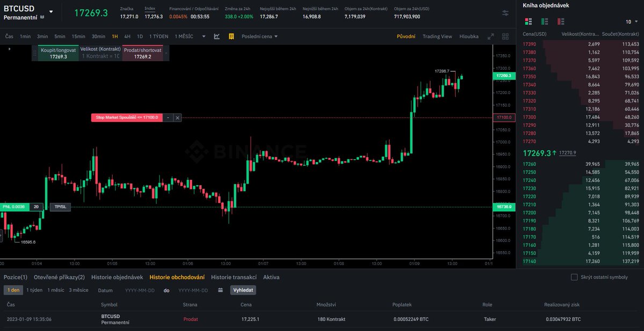
Task: Tick Skrýt ostatní symboly checkbox
Action: point(574,277)
